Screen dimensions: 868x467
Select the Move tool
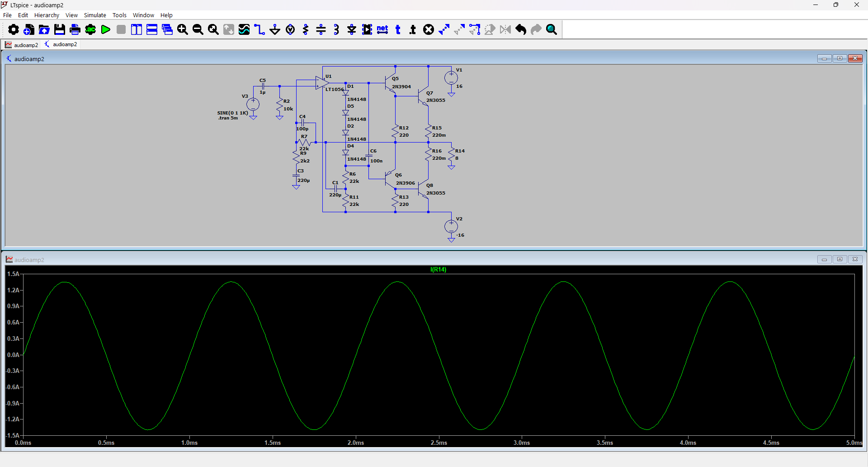coord(459,29)
